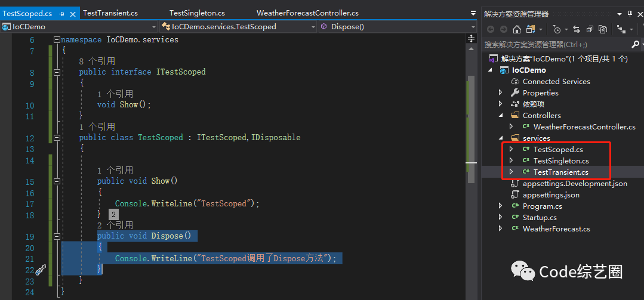This screenshot has height=300, width=644.
Task: Collapse the Controllers folder node
Action: (500, 115)
